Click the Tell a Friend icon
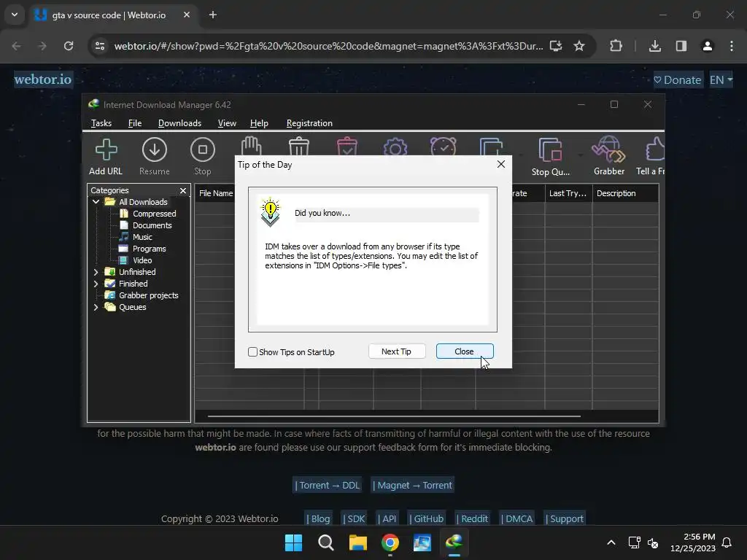This screenshot has width=747, height=560. click(x=651, y=157)
